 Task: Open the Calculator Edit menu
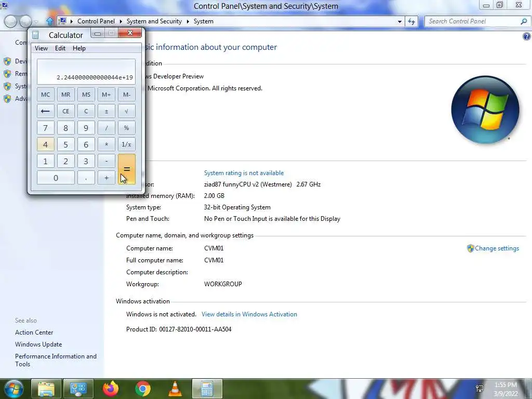point(60,48)
